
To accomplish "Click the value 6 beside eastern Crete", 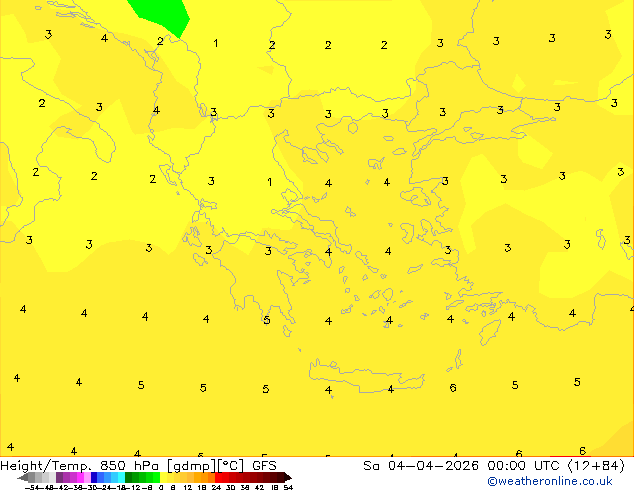I will point(453,388).
